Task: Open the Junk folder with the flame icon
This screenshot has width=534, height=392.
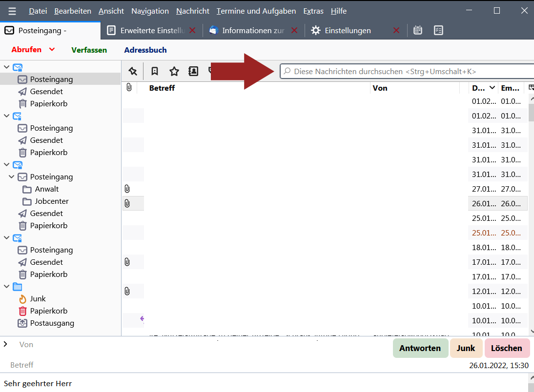Action: (x=38, y=299)
